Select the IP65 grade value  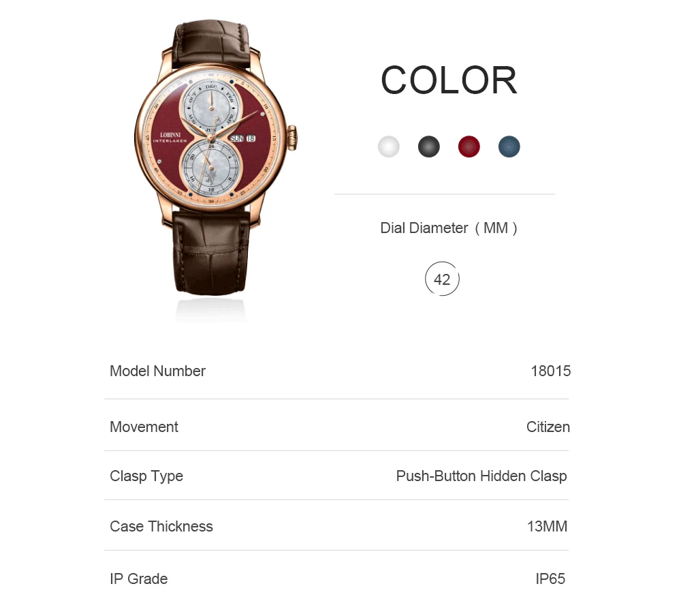[x=550, y=579]
